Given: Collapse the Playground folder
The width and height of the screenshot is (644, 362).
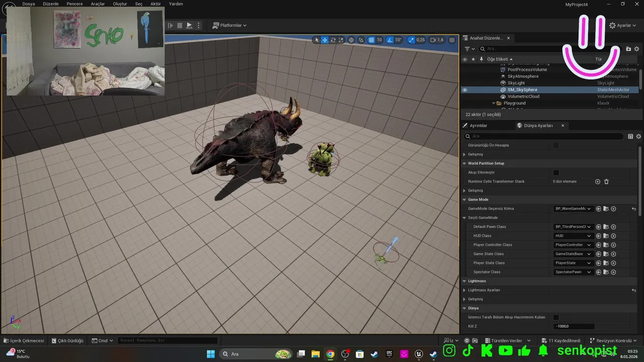Looking at the screenshot, I should [494, 103].
